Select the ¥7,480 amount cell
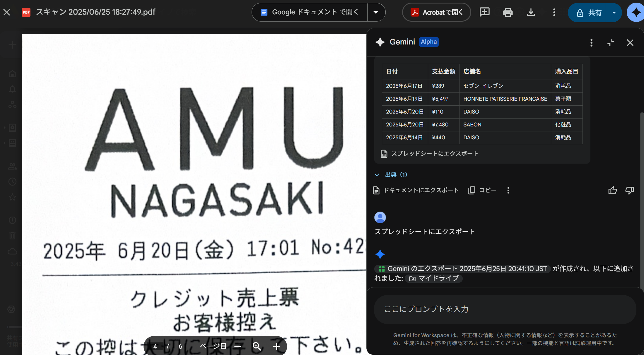This screenshot has height=355, width=644. tap(443, 125)
